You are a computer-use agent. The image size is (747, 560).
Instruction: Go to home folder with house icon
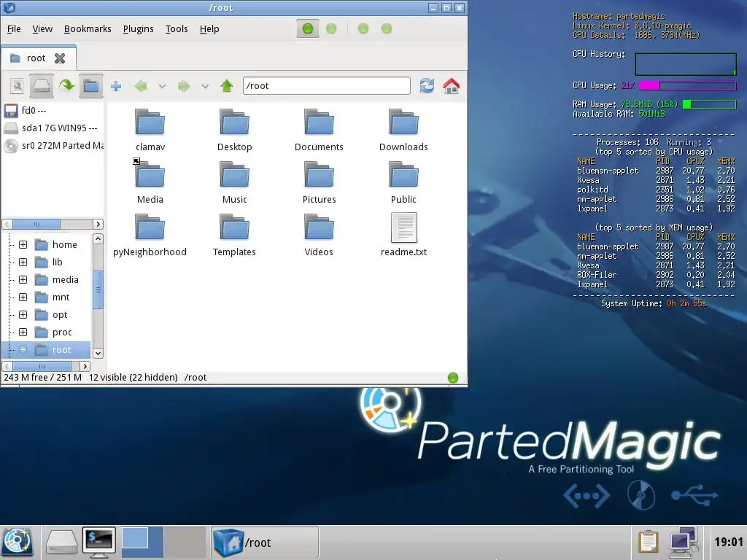(x=451, y=86)
